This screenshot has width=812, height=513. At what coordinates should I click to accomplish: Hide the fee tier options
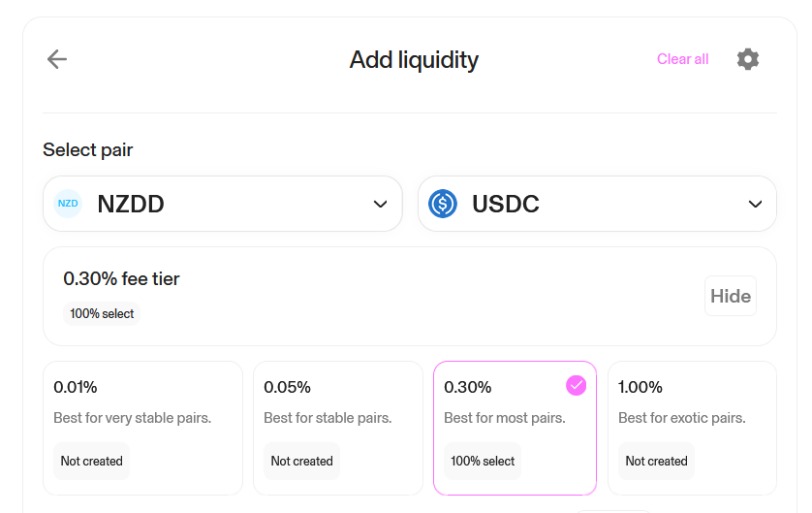tap(731, 296)
